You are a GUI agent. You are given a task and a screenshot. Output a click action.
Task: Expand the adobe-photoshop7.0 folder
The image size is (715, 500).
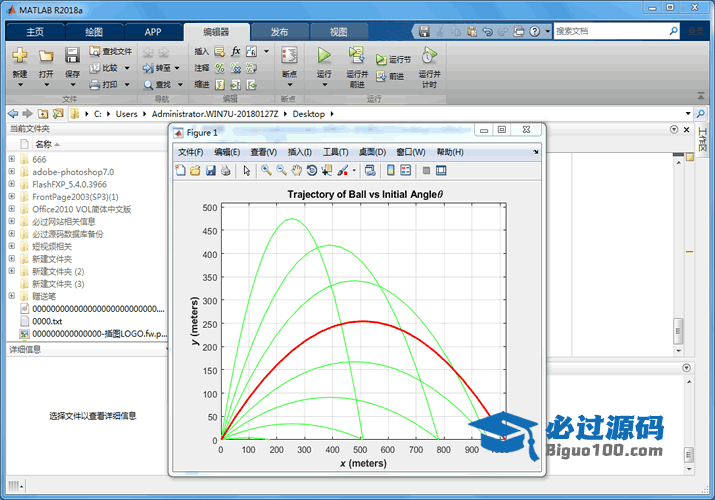12,171
